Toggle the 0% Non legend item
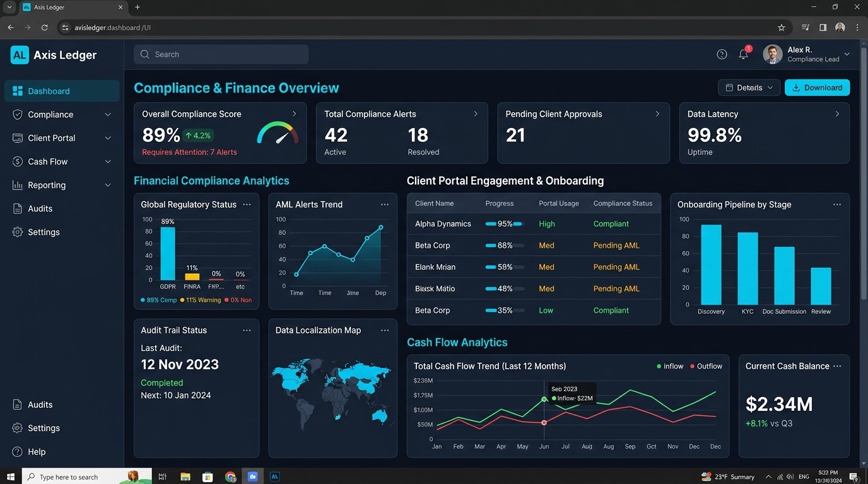868x484 pixels. click(x=238, y=300)
